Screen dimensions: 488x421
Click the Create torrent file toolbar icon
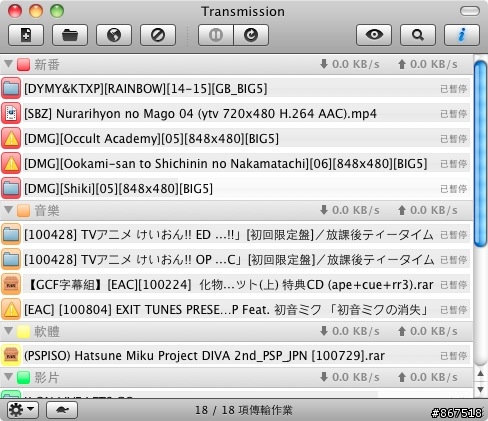(26, 35)
